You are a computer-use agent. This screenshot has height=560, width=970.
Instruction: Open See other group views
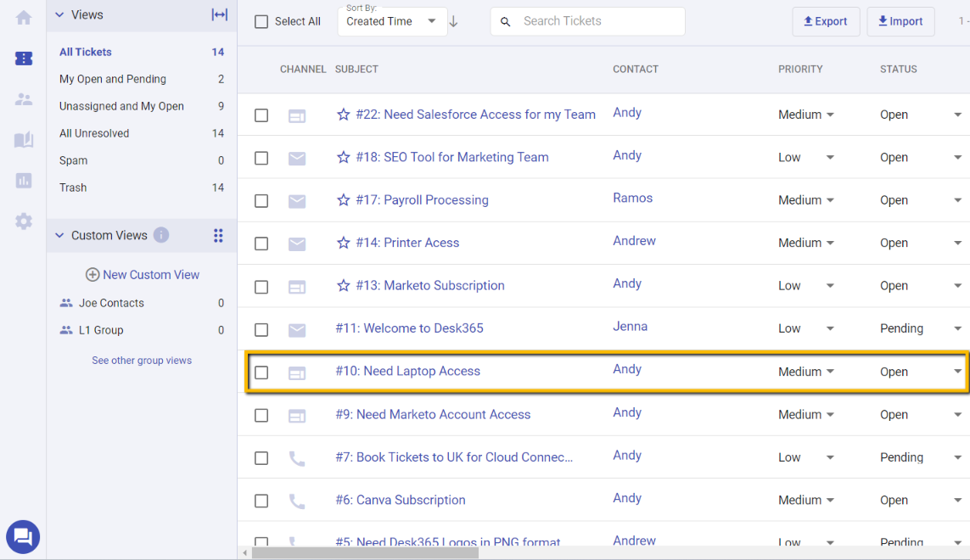coord(141,360)
